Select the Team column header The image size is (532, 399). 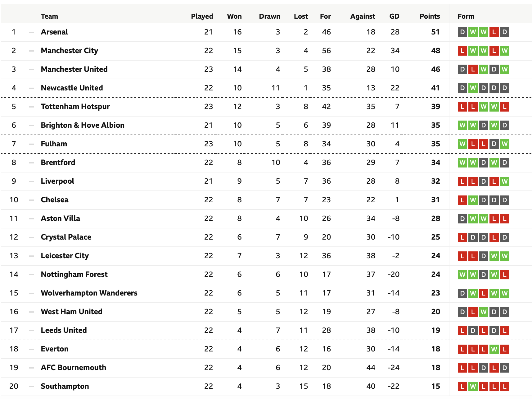point(49,16)
